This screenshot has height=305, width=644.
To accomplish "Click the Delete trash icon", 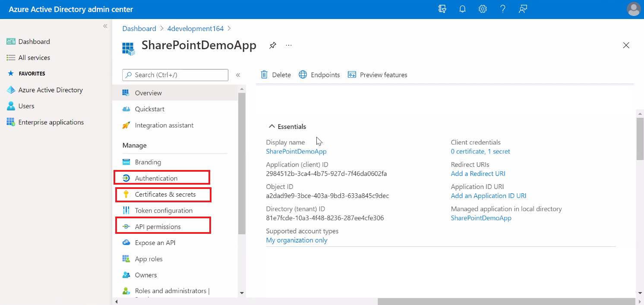I will [265, 75].
